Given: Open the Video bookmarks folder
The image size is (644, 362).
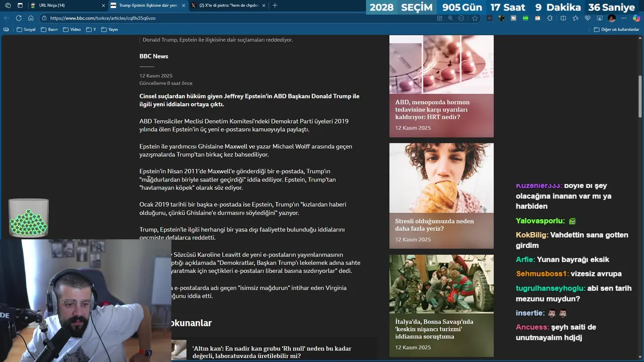Looking at the screenshot, I should pos(72,30).
